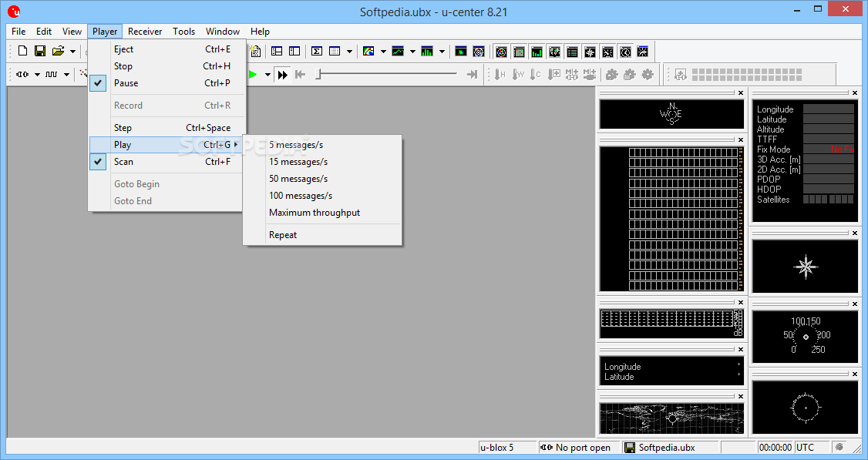Expand the dropdown arrow beside the open folder icon
868x460 pixels.
[72, 52]
